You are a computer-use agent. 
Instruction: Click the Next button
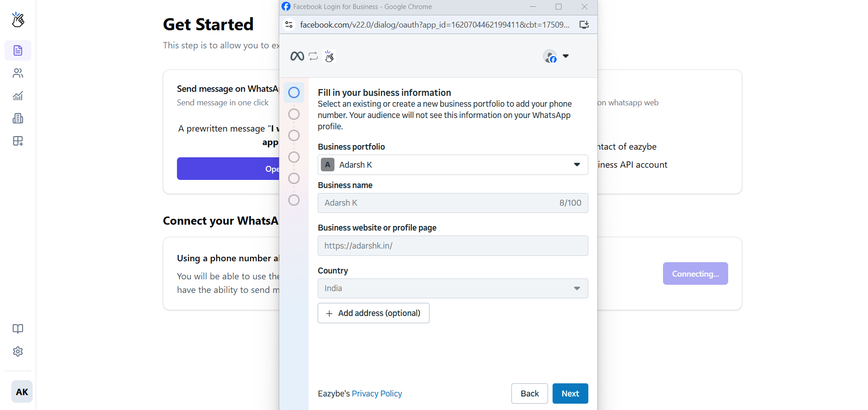coord(570,393)
